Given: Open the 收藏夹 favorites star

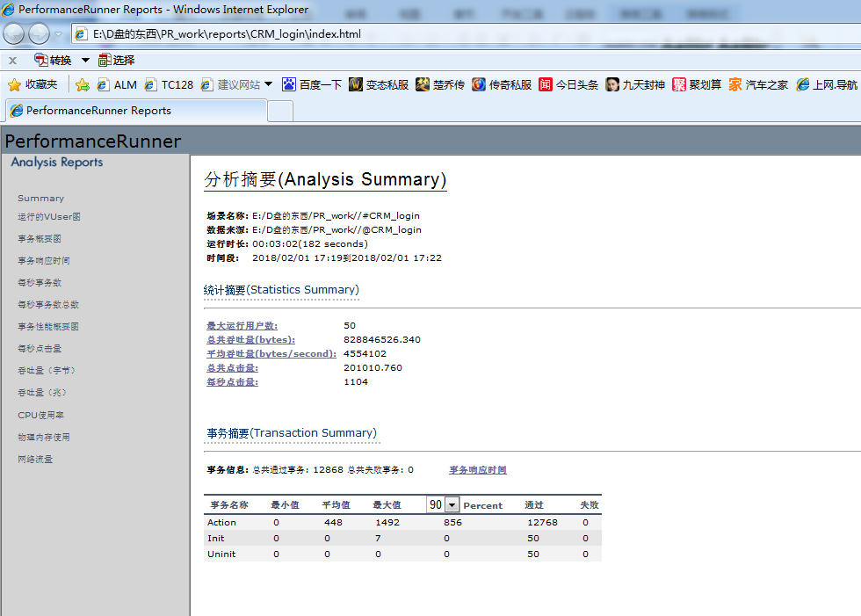Looking at the screenshot, I should click(15, 85).
